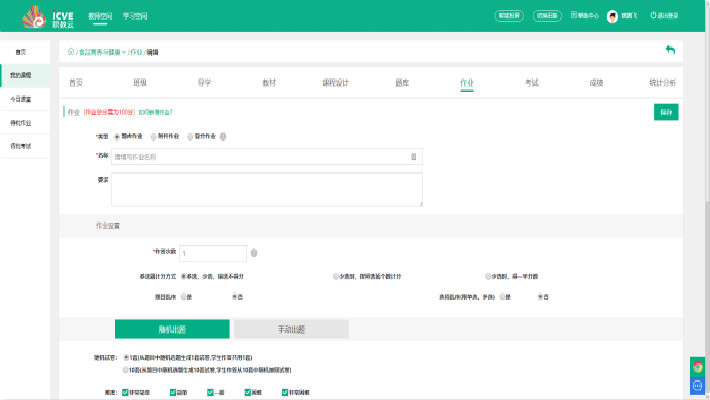Click the help icon beside assignment type options
Image resolution: width=710 pixels, height=400 pixels.
(x=223, y=136)
